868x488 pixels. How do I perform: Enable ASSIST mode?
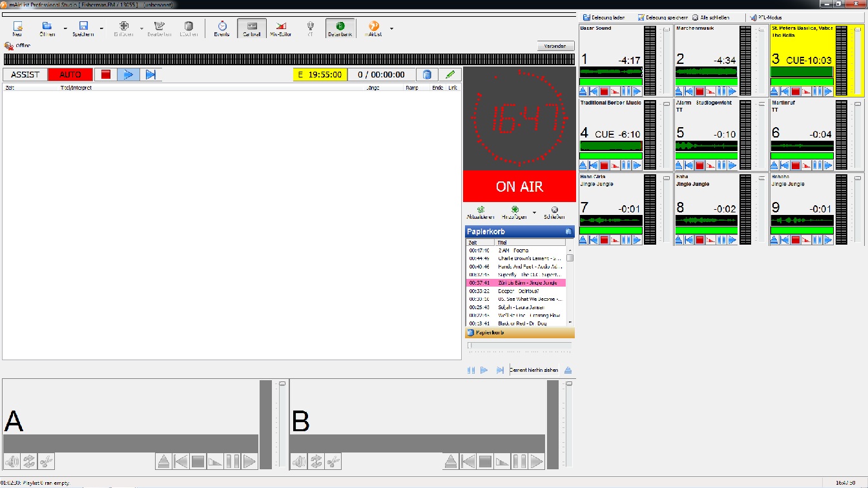pyautogui.click(x=25, y=74)
